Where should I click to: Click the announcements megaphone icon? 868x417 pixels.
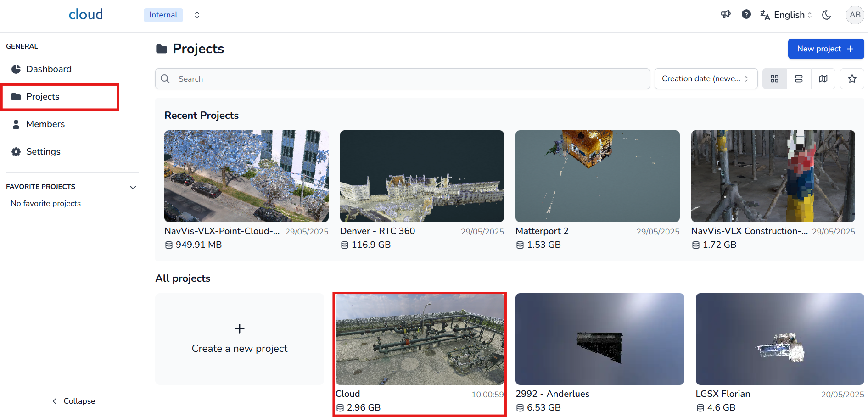726,15
